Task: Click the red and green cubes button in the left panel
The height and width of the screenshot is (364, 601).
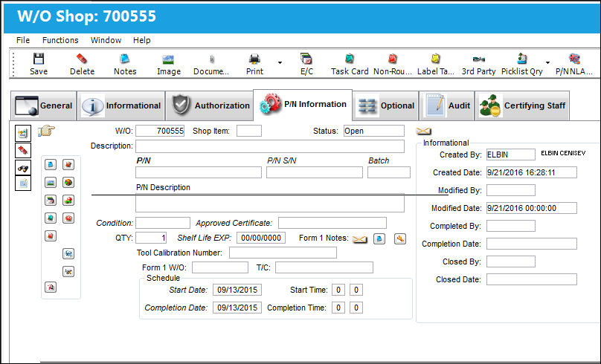Action: [x=68, y=200]
